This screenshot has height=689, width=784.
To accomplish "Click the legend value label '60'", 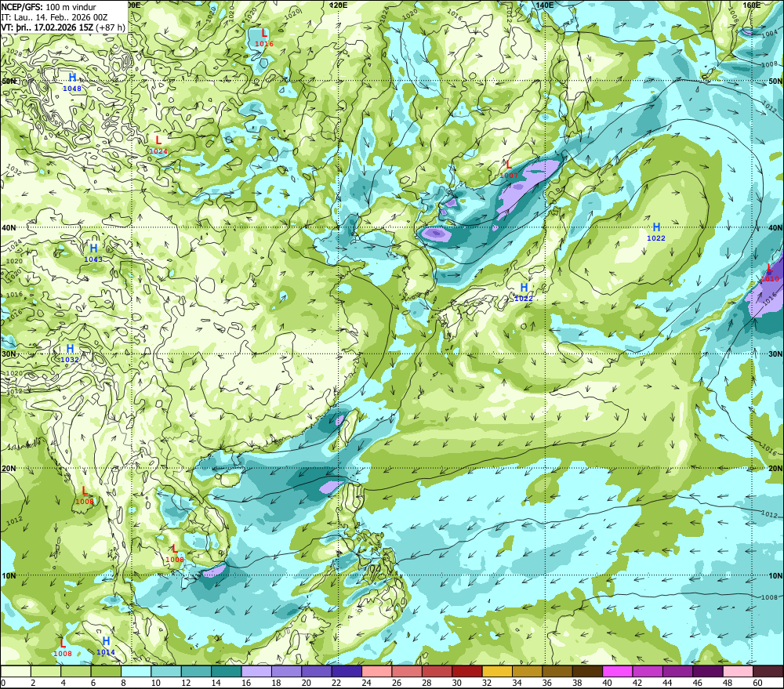I will coord(757,683).
